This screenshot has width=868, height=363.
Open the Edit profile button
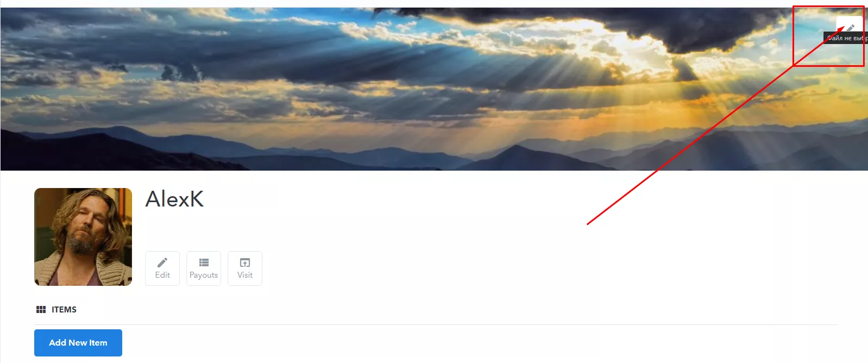(162, 268)
